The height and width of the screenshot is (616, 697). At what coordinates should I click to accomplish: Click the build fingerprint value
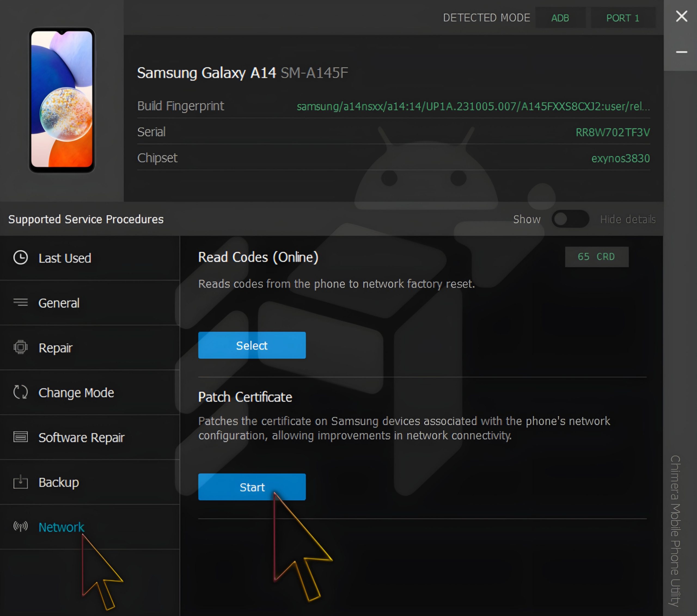[473, 106]
